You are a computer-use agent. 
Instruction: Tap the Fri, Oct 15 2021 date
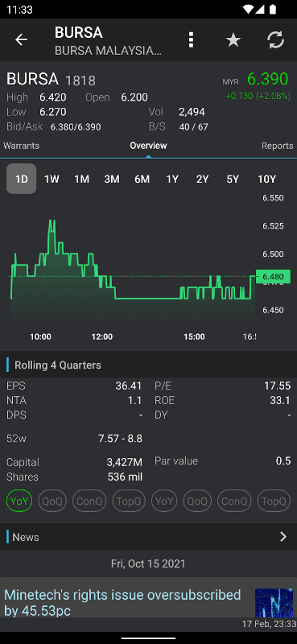click(148, 564)
